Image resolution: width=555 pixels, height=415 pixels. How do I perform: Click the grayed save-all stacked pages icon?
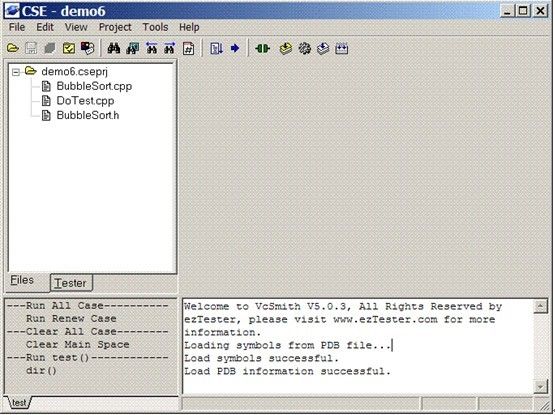50,48
